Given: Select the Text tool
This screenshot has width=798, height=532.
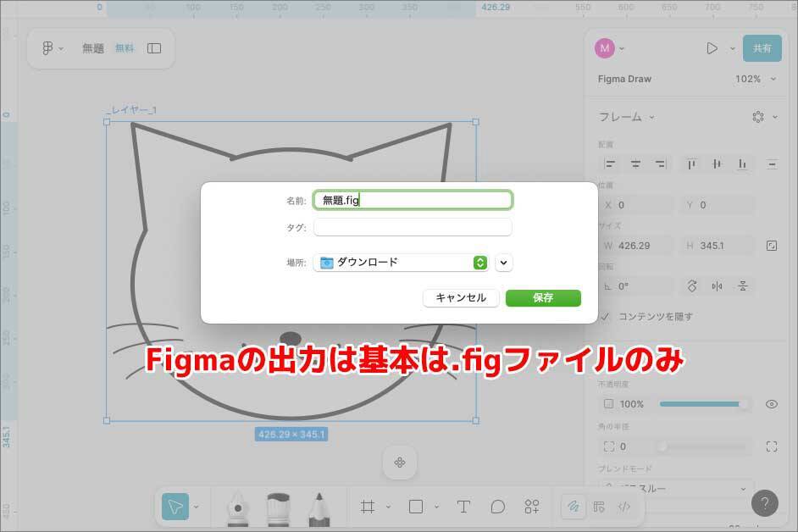Looking at the screenshot, I should [463, 507].
